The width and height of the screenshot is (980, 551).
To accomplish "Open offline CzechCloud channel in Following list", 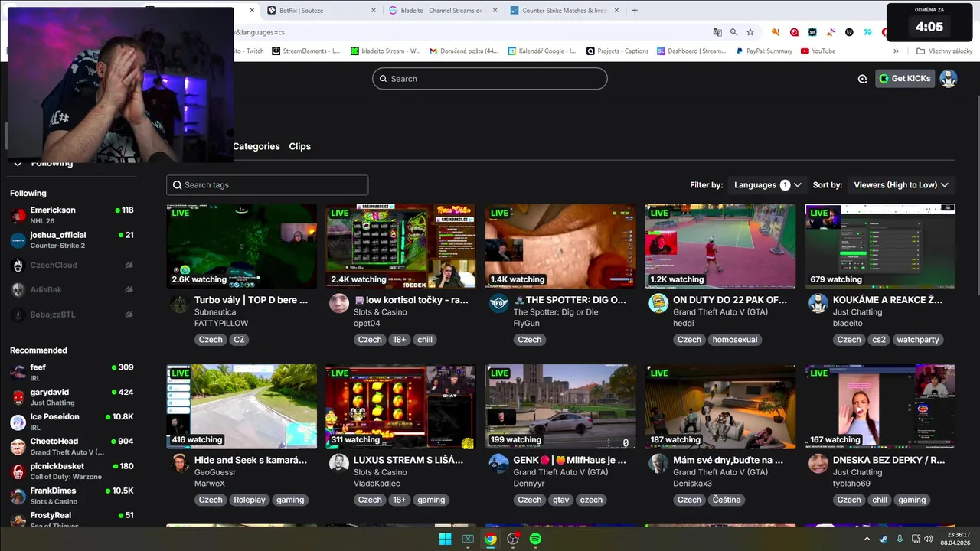I will click(x=72, y=266).
